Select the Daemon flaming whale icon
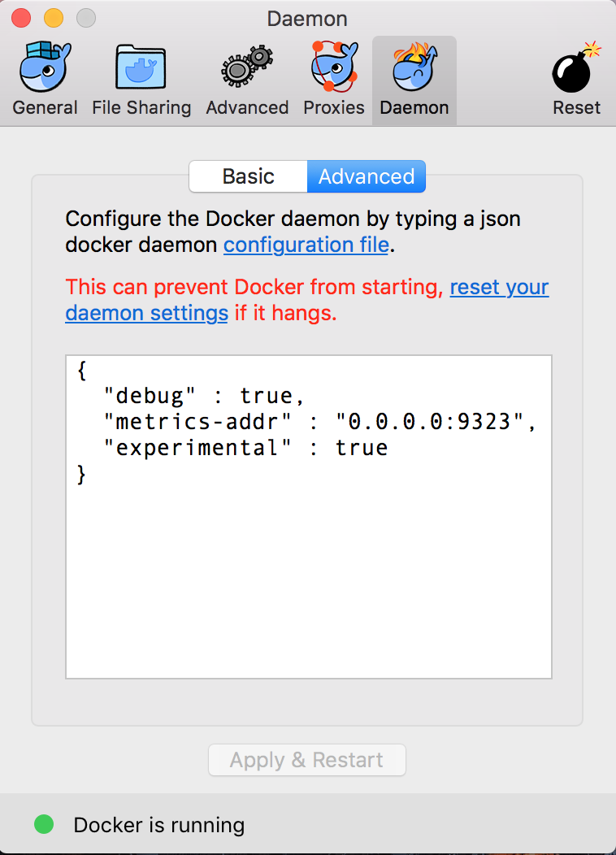This screenshot has height=855, width=616. click(x=414, y=69)
